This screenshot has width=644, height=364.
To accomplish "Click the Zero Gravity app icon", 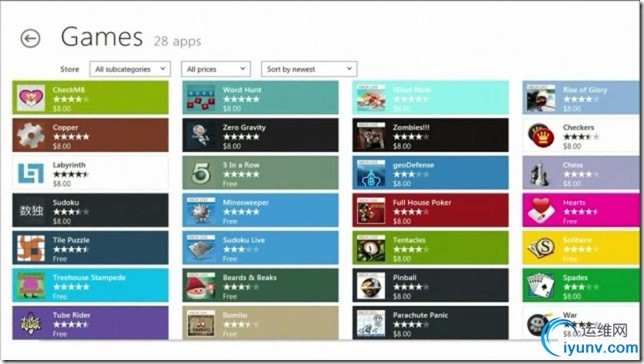I will click(x=201, y=136).
